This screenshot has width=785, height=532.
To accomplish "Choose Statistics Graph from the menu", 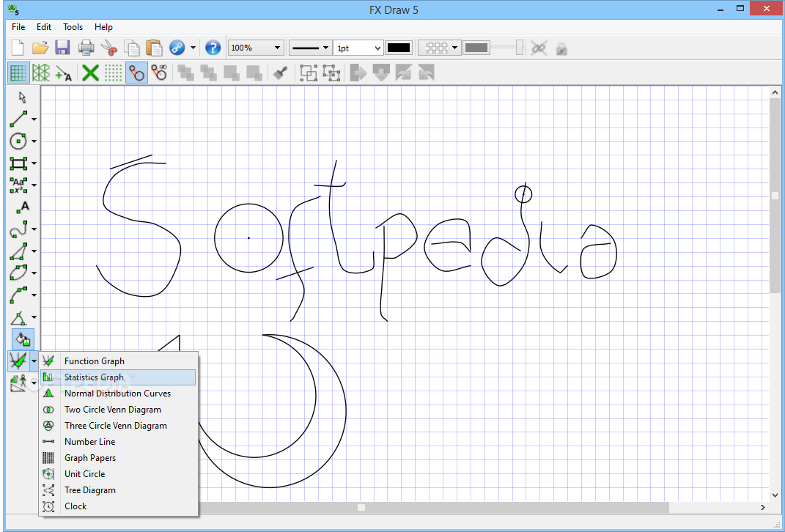I will (118, 377).
